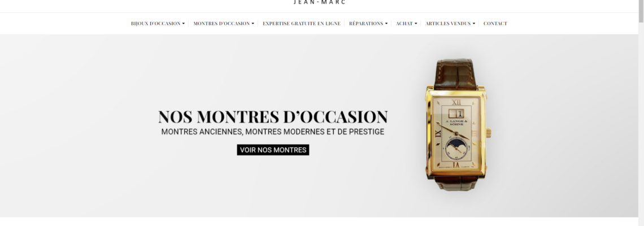Click the page vertical scrollbar thumb
644x226 pixels.
641,11
